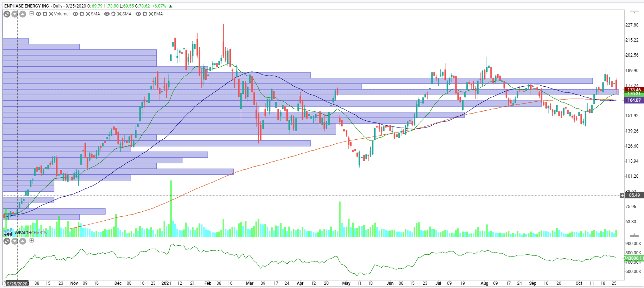Click round up-arrow button in price pane

tap(23, 14)
